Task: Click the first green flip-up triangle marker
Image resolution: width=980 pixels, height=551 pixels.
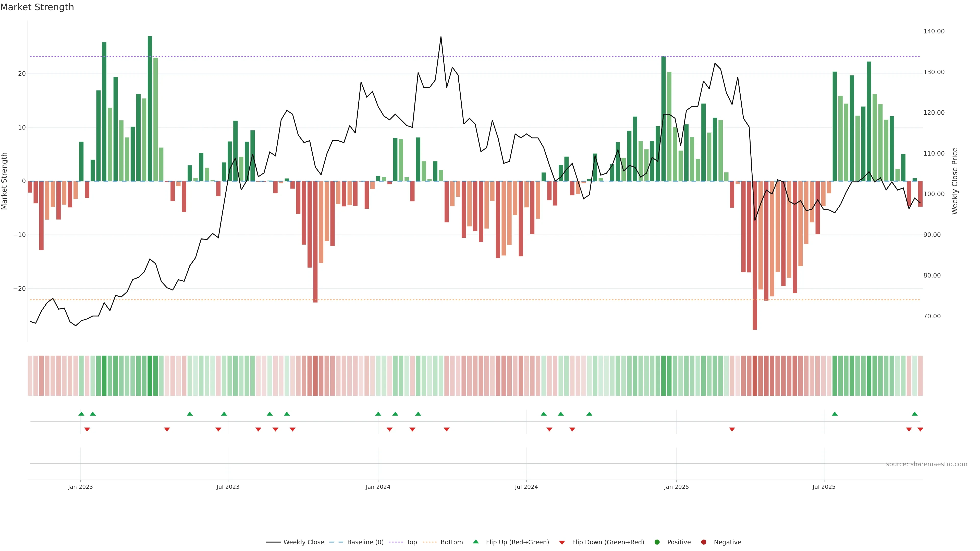Action: (81, 414)
